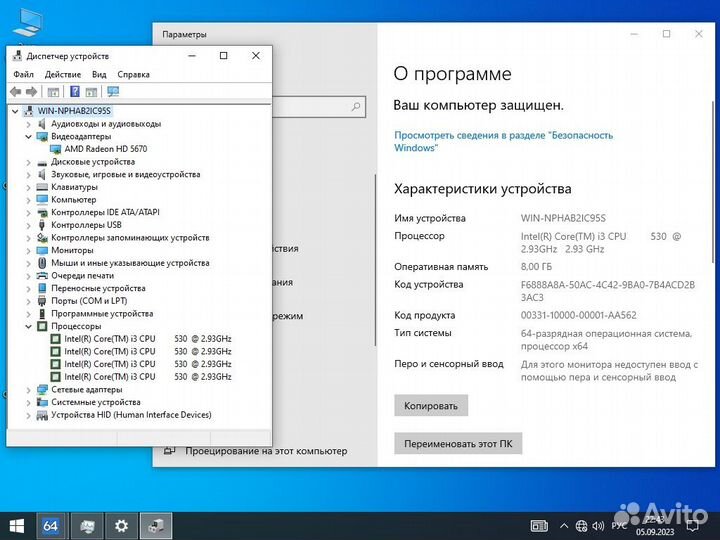Viewport: 720px width, 540px height.
Task: Click the network globe tray icon
Action: [x=581, y=526]
